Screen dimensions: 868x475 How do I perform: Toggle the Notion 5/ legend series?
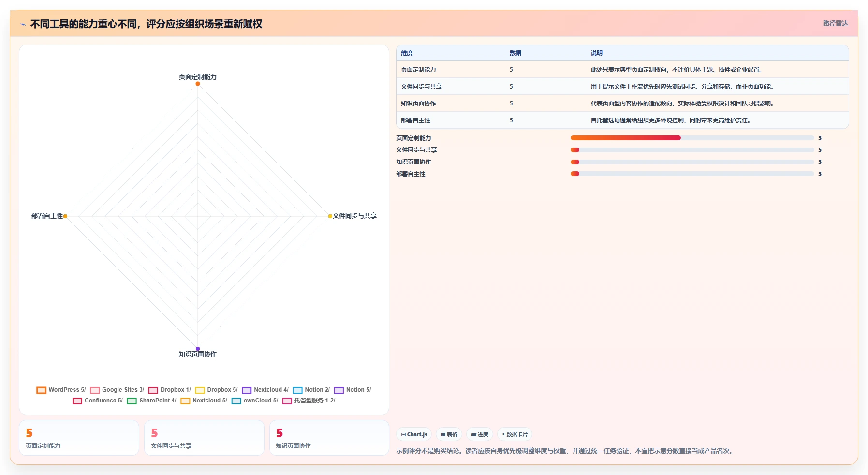pos(353,390)
